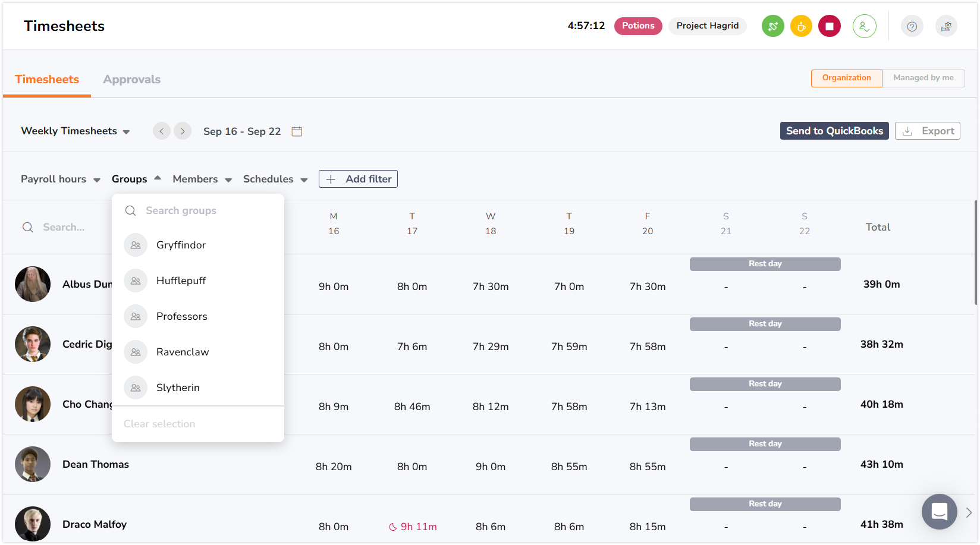This screenshot has height=545, width=980.
Task: Open Albus Dumbledore's avatar
Action: click(x=33, y=284)
